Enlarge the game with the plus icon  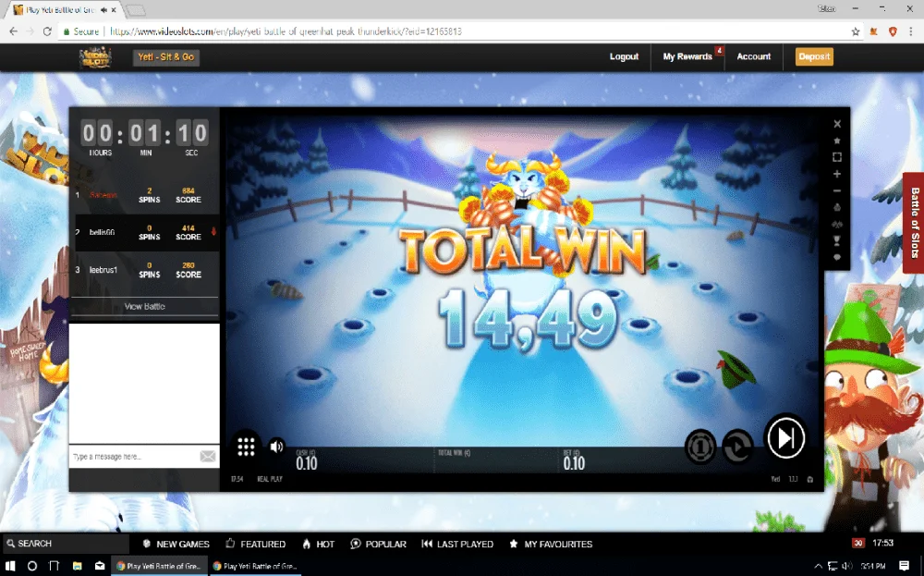pos(837,174)
